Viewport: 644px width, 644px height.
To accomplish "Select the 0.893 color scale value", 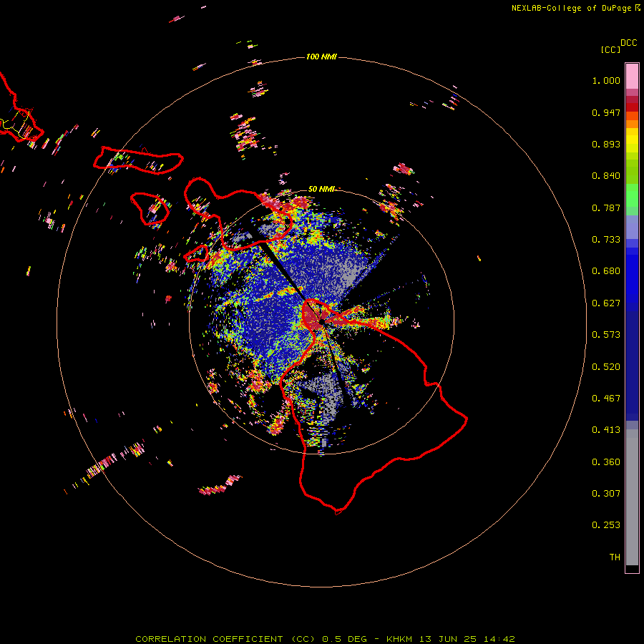I will [x=606, y=144].
